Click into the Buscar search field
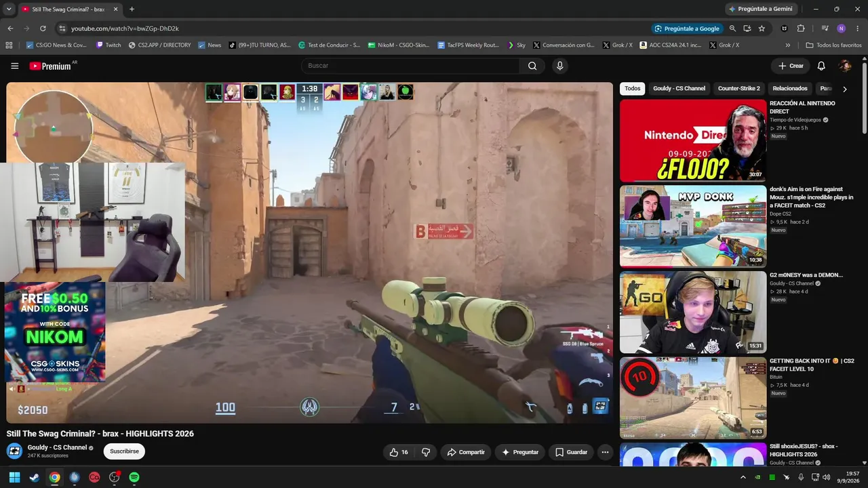Viewport: 868px width, 488px height. (x=410, y=66)
